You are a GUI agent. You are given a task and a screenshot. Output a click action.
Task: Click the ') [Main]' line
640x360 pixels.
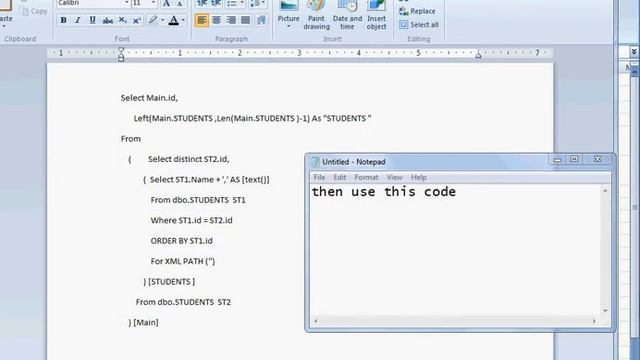click(143, 322)
